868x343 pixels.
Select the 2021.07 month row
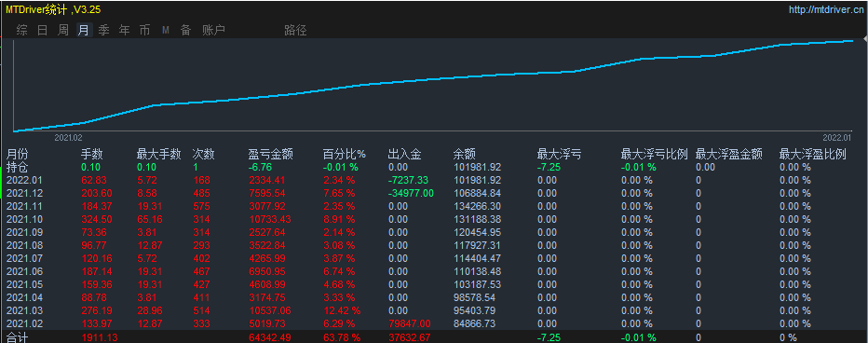tap(434, 258)
